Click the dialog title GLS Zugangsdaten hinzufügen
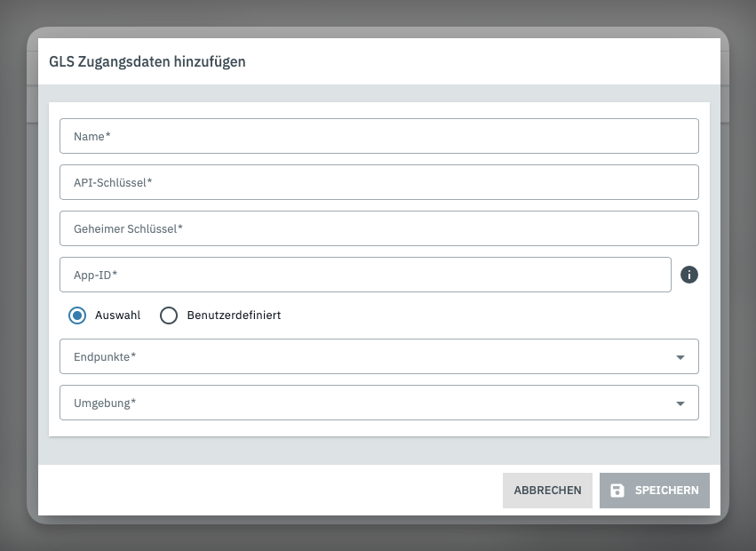Screen dimensions: 756x551 (x=147, y=61)
